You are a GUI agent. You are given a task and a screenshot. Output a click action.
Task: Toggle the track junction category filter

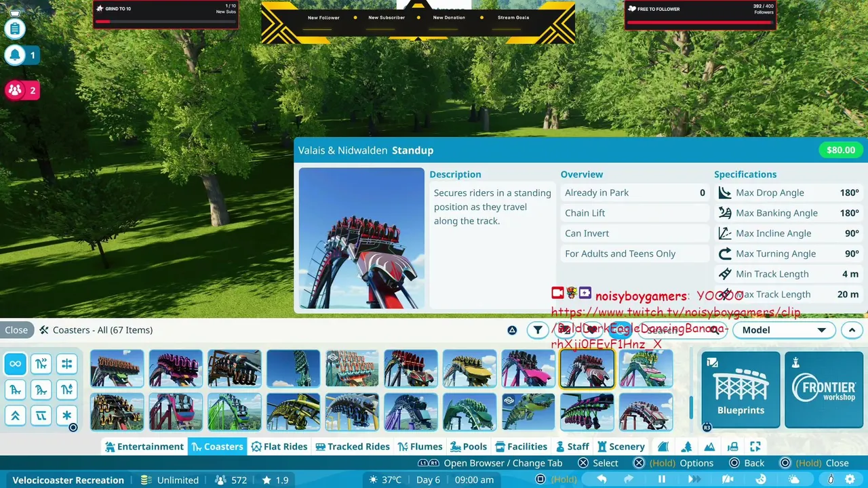pyautogui.click(x=66, y=364)
